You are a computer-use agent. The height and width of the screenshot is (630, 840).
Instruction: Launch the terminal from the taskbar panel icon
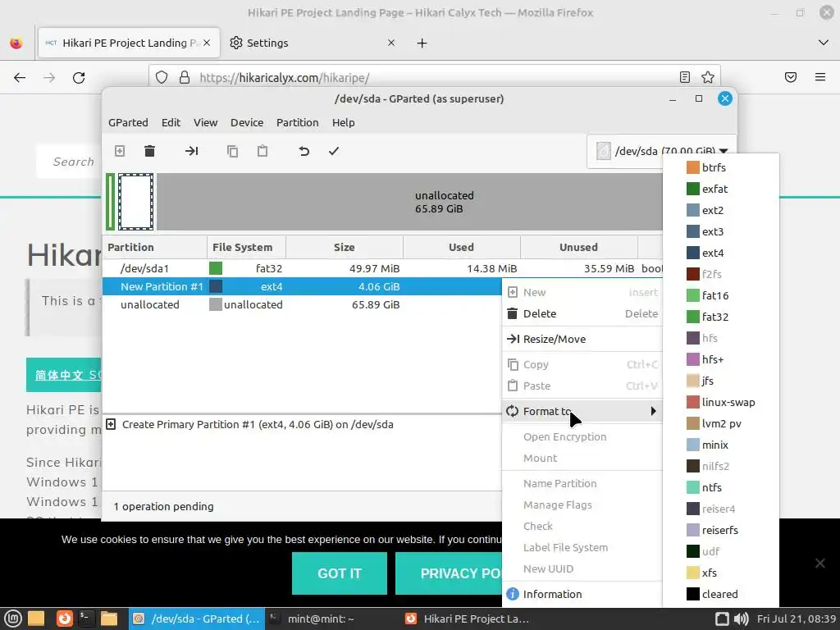pos(85,619)
